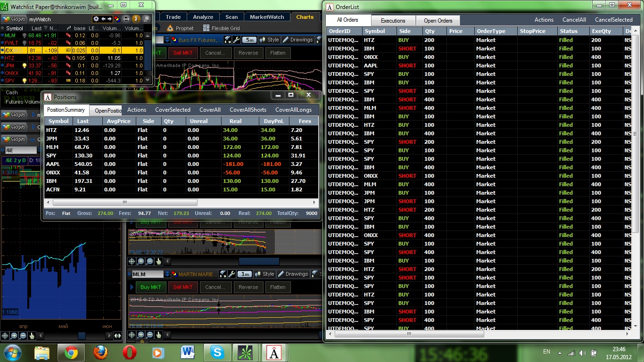Switch to the Scan tab
The image size is (644, 362).
click(x=231, y=17)
